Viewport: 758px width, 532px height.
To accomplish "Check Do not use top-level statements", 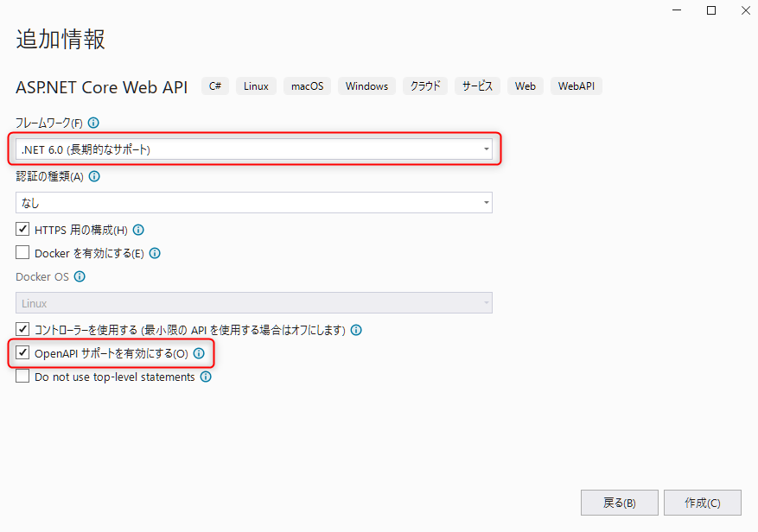I will pos(22,377).
